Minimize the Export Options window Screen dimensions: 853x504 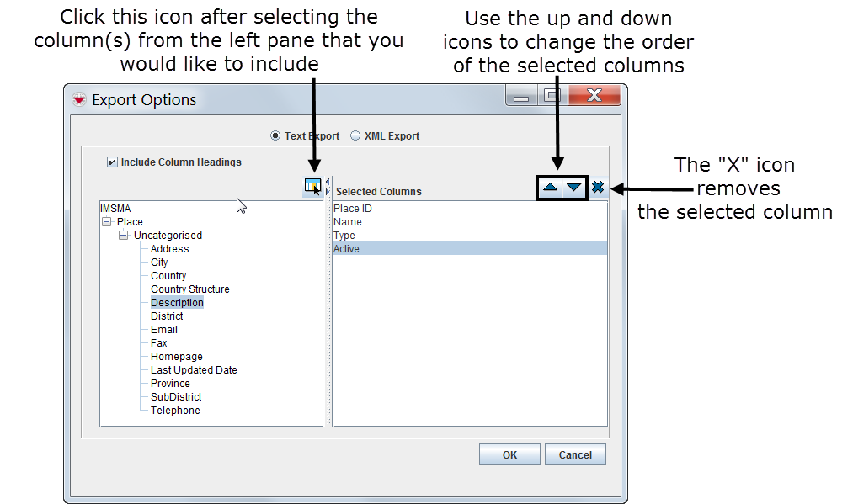(x=522, y=96)
